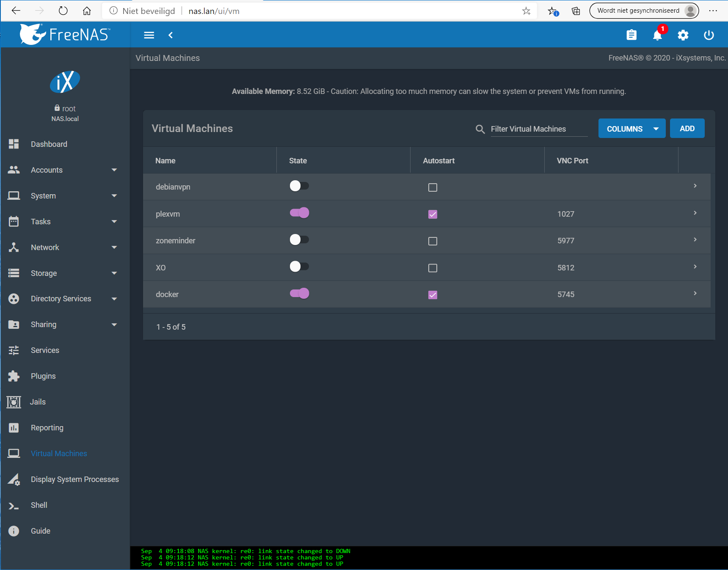728x570 pixels.
Task: Click the search magnifier icon
Action: [480, 129]
